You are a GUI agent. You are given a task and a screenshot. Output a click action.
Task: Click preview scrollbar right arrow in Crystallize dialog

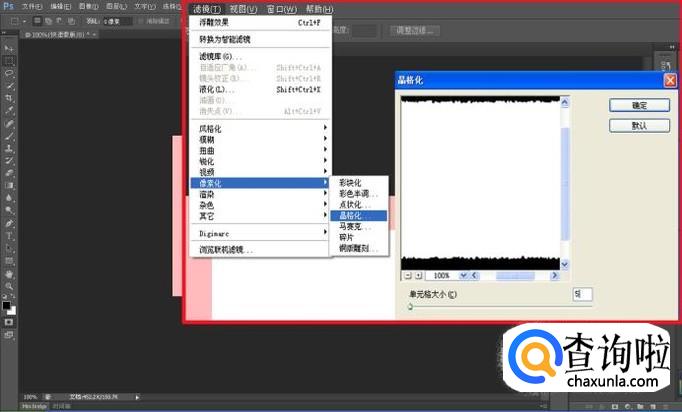click(555, 275)
